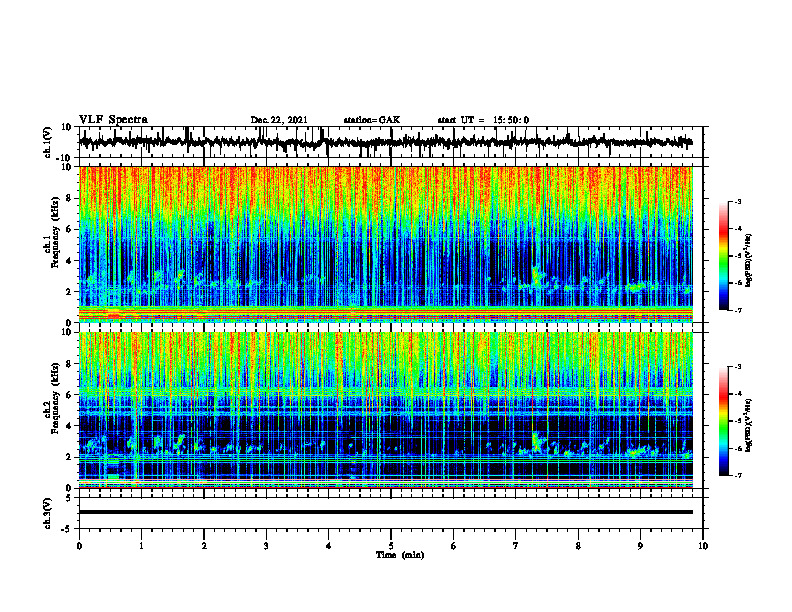Click time axis tick label "0"

79,546
